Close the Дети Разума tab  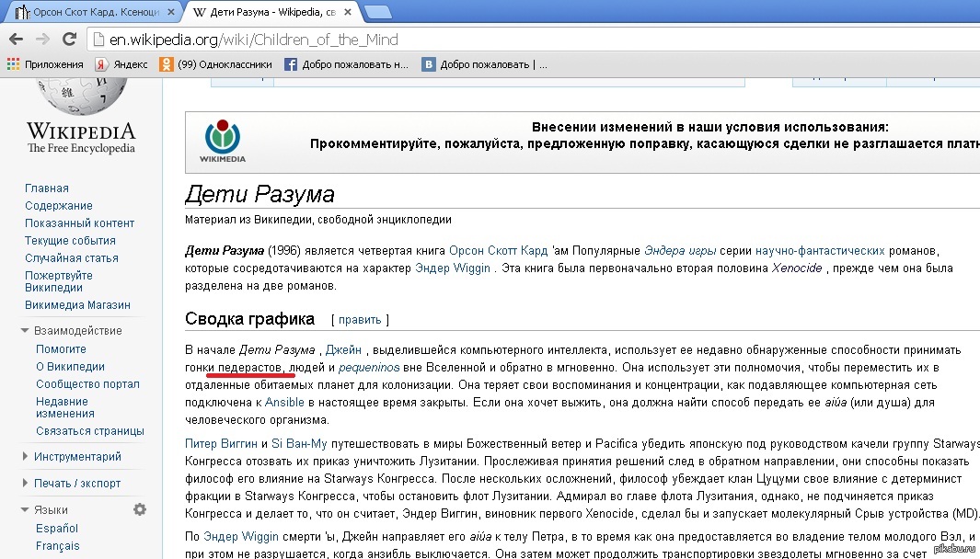coord(348,12)
